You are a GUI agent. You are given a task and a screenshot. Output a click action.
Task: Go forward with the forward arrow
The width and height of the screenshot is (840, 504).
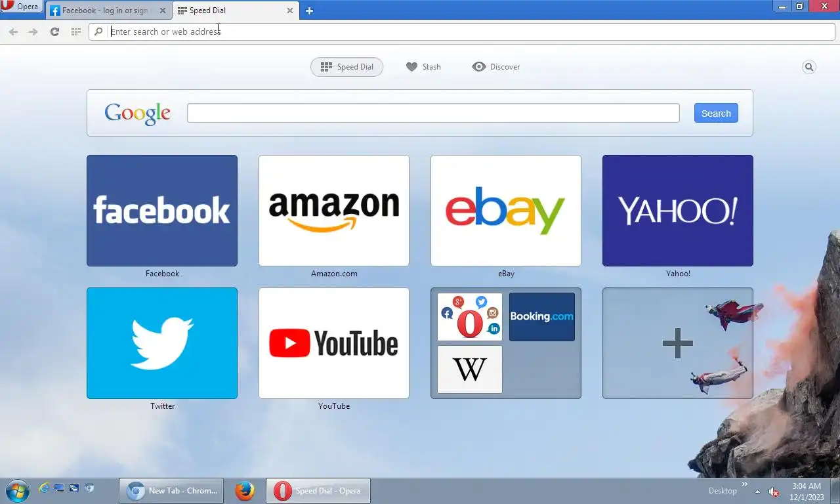pos(33,31)
